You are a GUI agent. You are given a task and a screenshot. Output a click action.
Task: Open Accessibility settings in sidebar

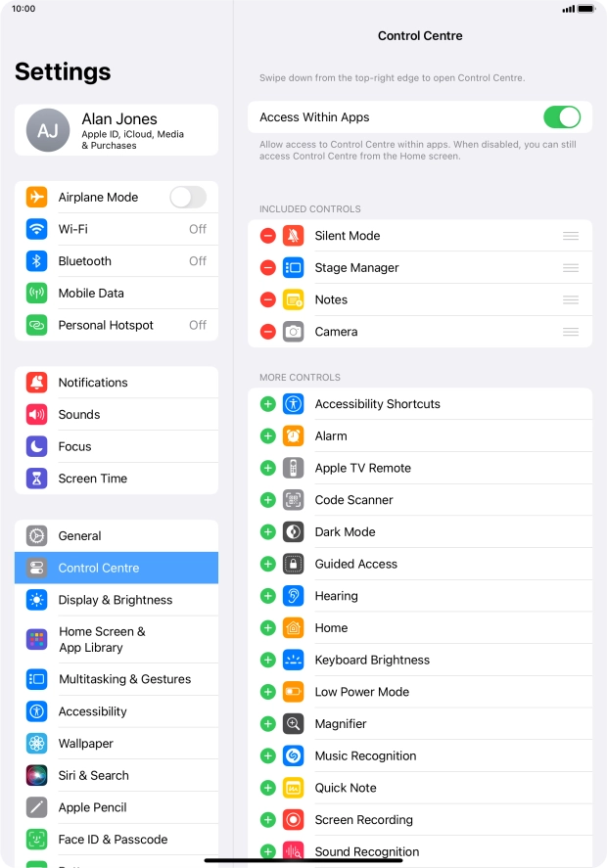pos(117,711)
